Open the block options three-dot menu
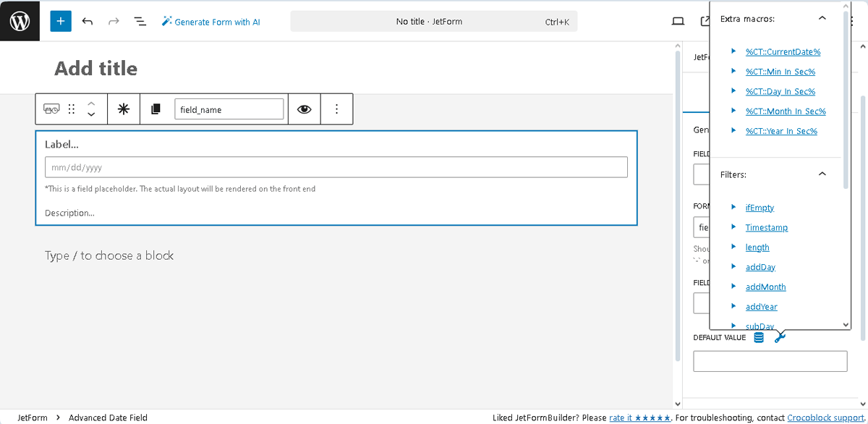Viewport: 868px width, 424px height. [x=336, y=109]
